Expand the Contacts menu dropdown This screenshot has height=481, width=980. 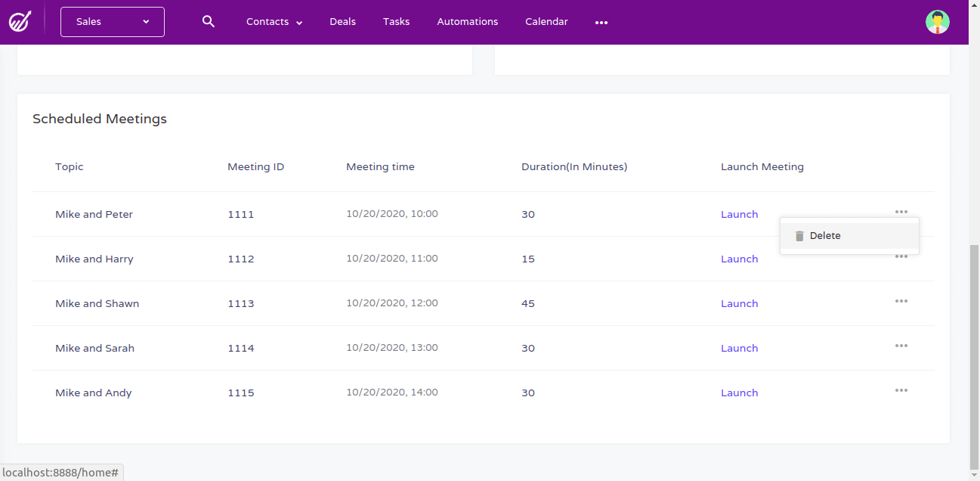pos(274,22)
